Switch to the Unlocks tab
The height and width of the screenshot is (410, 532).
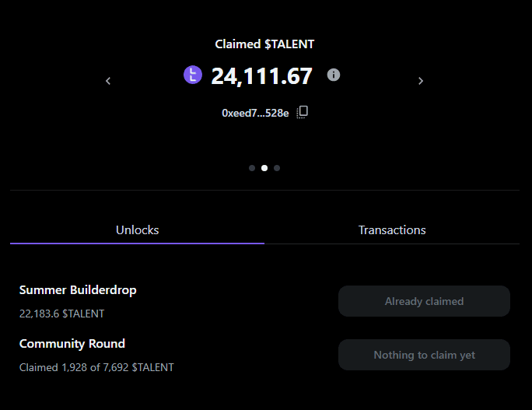[137, 230]
